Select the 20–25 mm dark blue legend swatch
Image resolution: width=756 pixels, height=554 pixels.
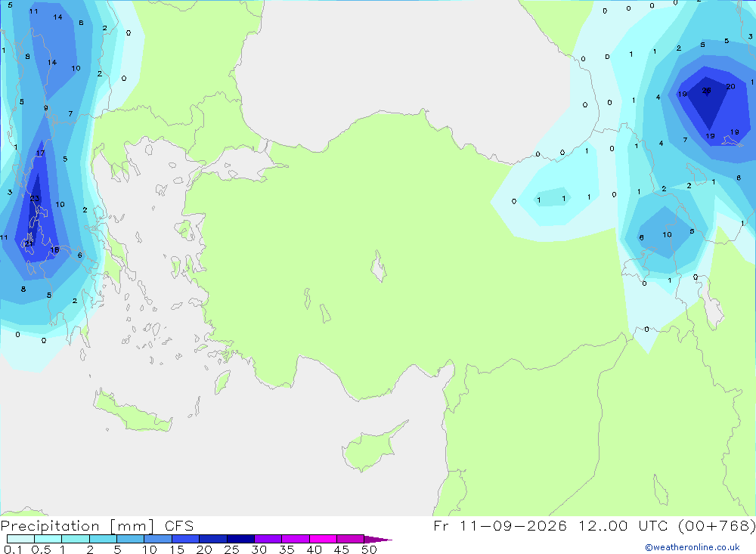pyautogui.click(x=212, y=539)
